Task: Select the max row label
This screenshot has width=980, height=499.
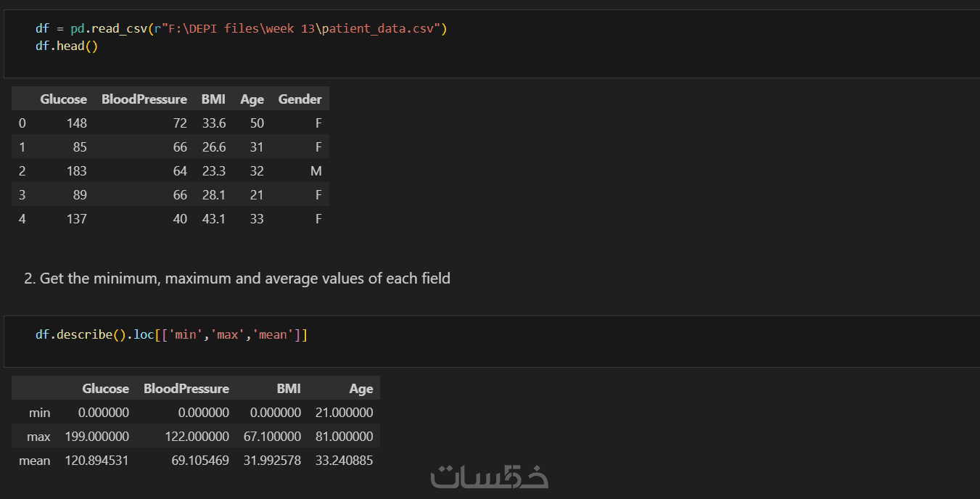Action: tap(38, 437)
